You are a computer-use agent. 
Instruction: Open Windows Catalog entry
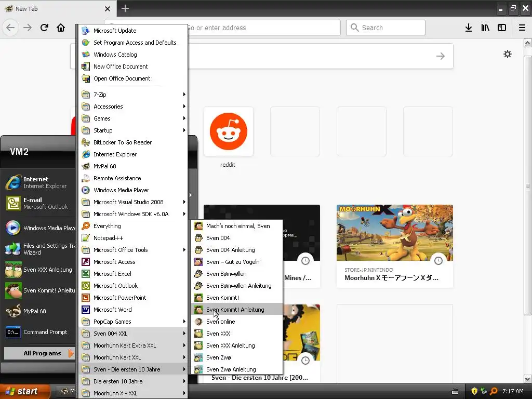click(133, 54)
